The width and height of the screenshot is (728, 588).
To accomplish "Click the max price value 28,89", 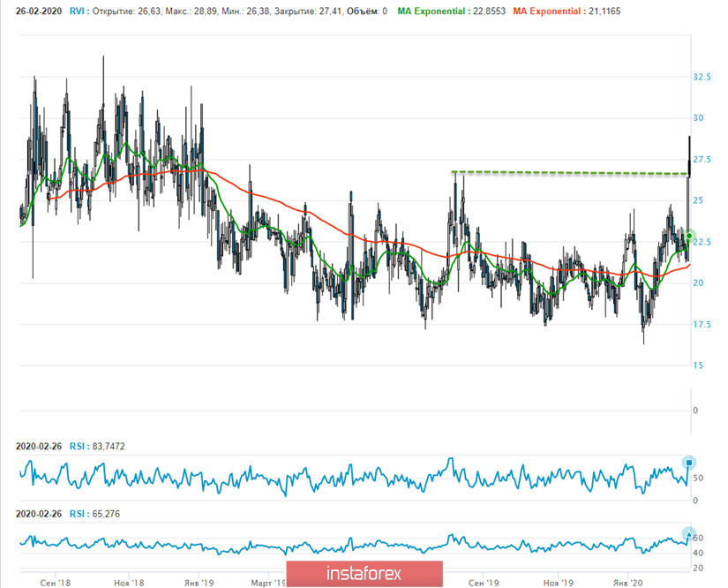I will pos(206,11).
